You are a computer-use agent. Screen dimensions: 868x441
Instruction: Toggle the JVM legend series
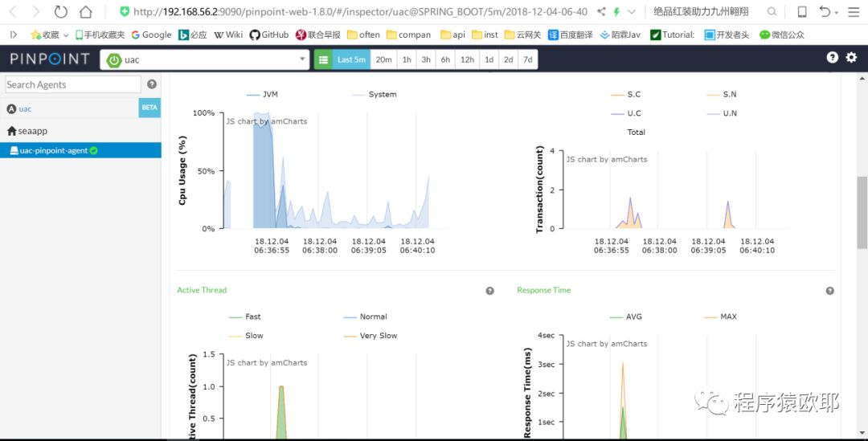262,95
